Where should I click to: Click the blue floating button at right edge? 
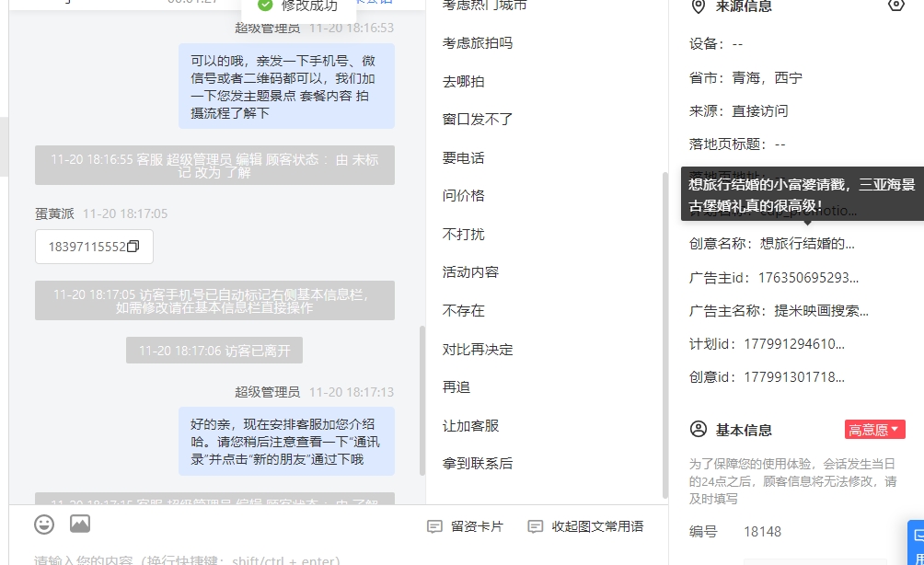tap(916, 542)
